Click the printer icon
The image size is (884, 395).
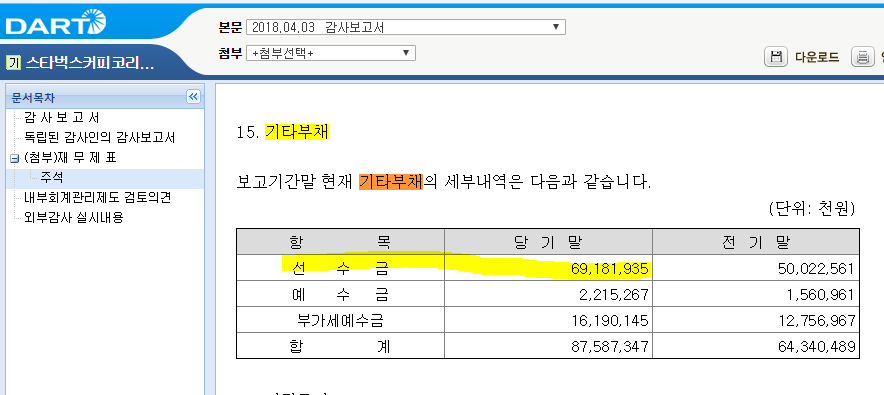(x=862, y=57)
